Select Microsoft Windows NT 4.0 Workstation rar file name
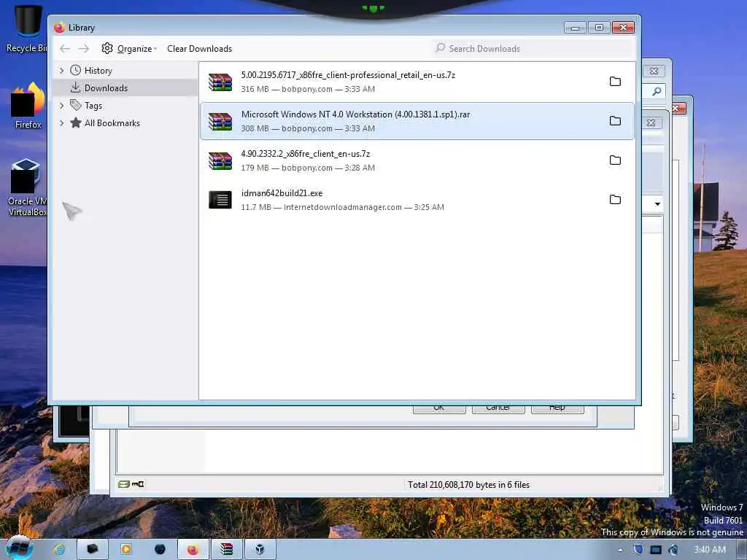This screenshot has height=560, width=747. pos(355,114)
